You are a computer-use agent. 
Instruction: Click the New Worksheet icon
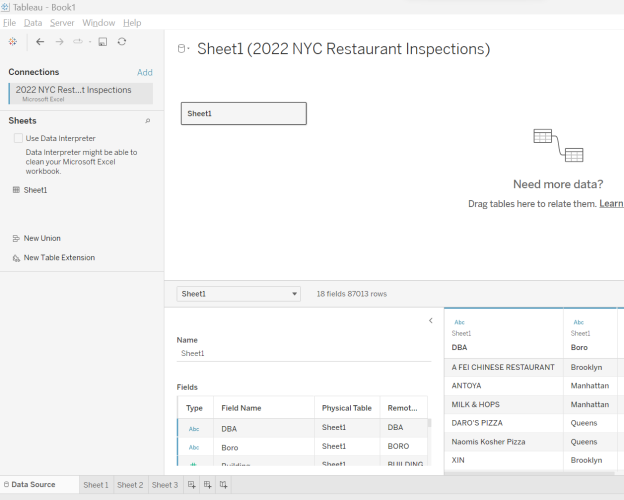tap(191, 484)
